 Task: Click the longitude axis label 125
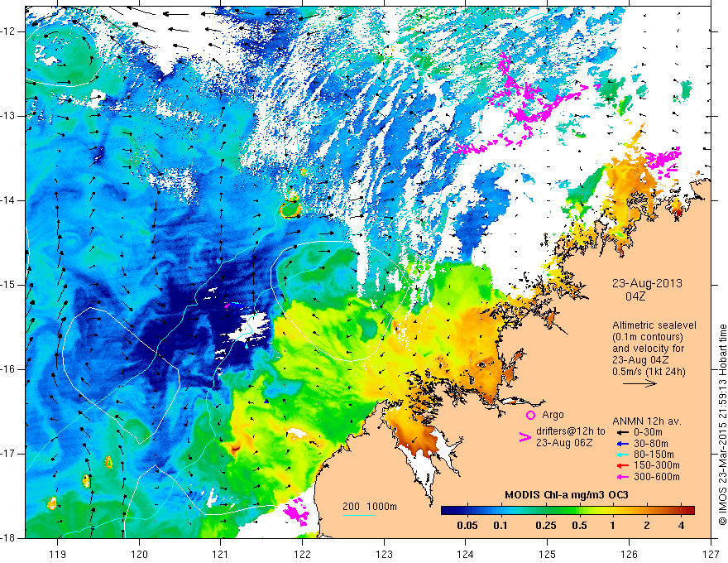click(548, 554)
